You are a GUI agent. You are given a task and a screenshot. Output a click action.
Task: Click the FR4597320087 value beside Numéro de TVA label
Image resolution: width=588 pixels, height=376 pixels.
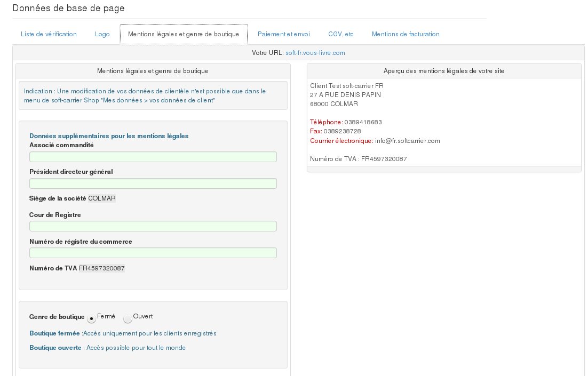(101, 268)
